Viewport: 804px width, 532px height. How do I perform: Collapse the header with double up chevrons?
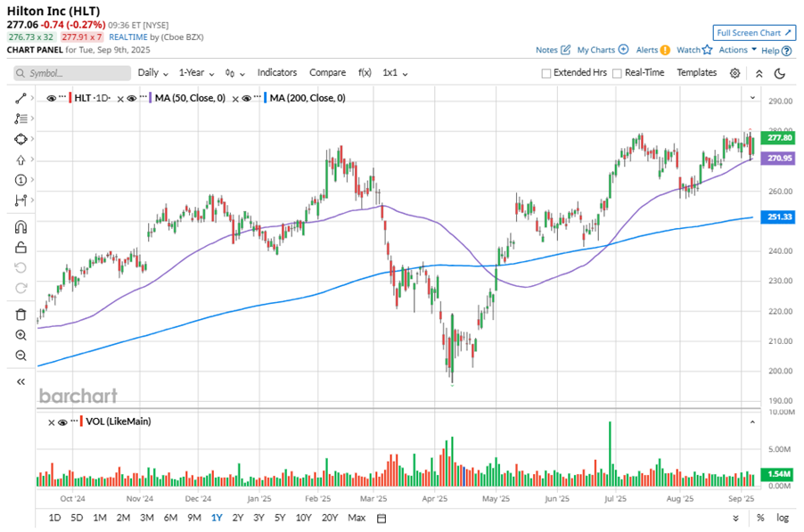click(x=759, y=73)
